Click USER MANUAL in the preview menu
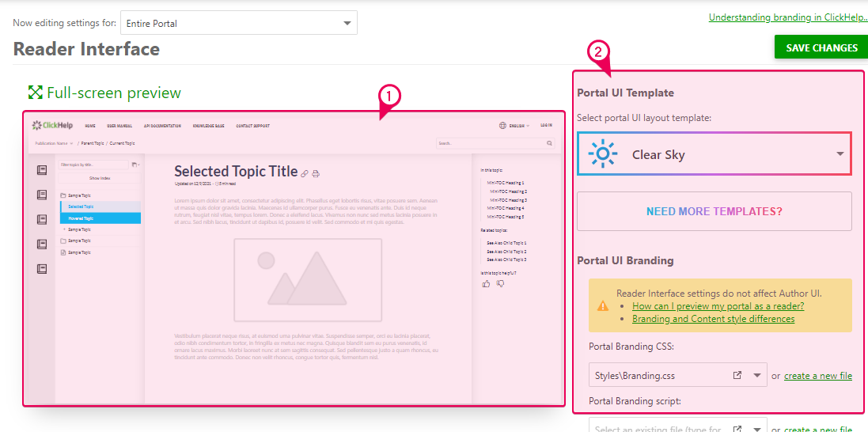868x432 pixels. [x=119, y=126]
